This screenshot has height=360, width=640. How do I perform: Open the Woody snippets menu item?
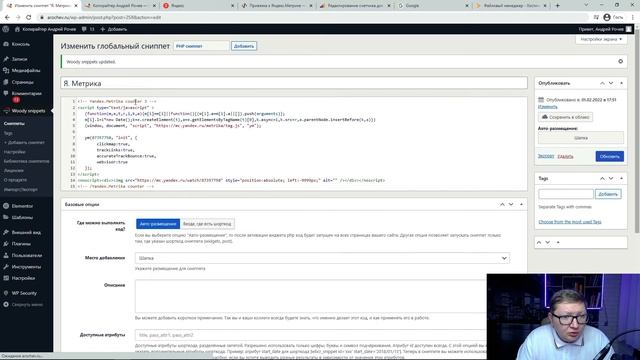28,111
